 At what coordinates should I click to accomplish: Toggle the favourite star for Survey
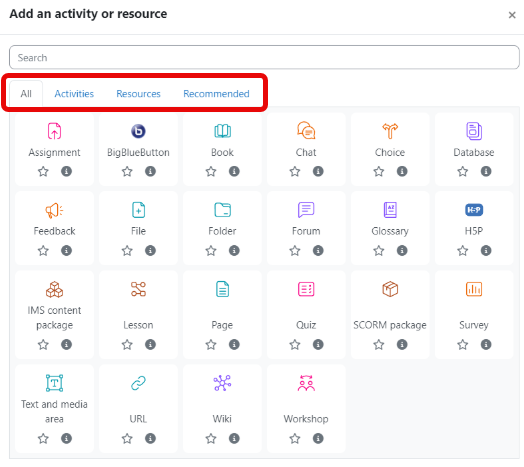pos(463,344)
